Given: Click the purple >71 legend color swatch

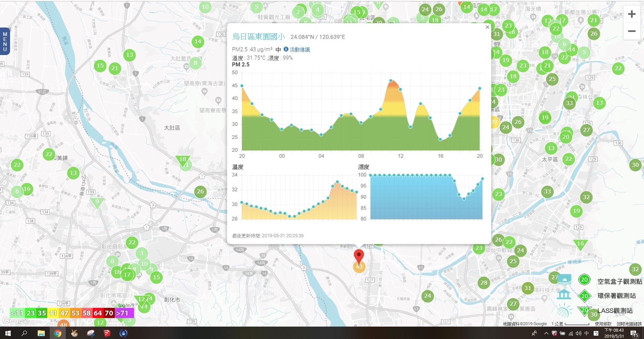Looking at the screenshot, I should (124, 313).
